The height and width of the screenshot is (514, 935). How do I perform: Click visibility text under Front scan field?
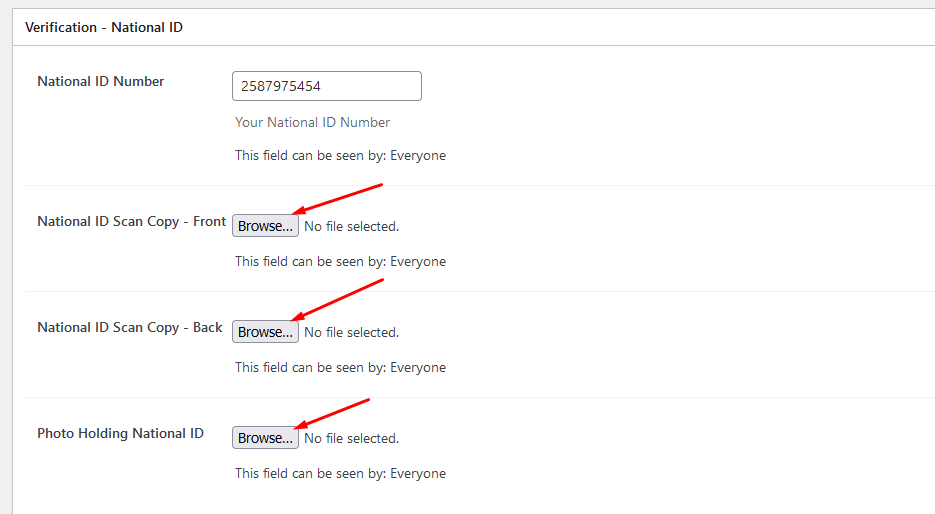pos(340,262)
